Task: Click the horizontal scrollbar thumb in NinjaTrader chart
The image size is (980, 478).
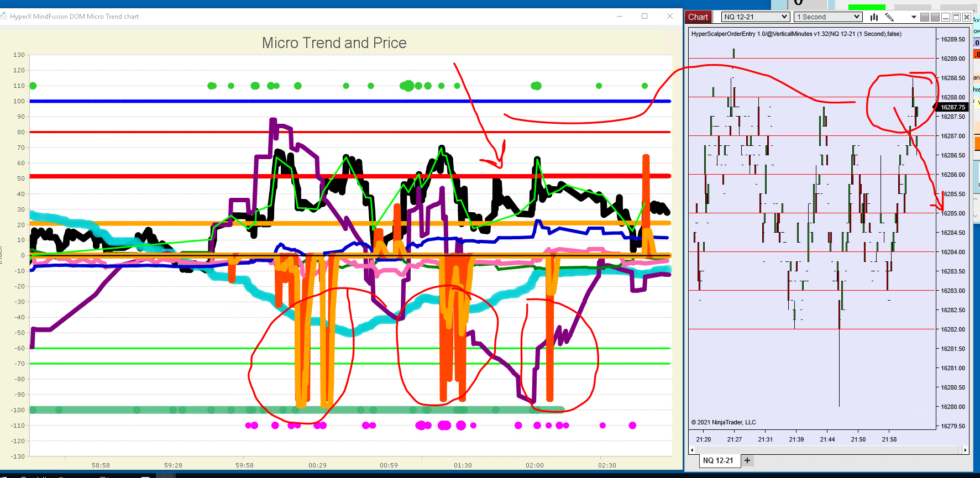Action: pyautogui.click(x=960, y=450)
